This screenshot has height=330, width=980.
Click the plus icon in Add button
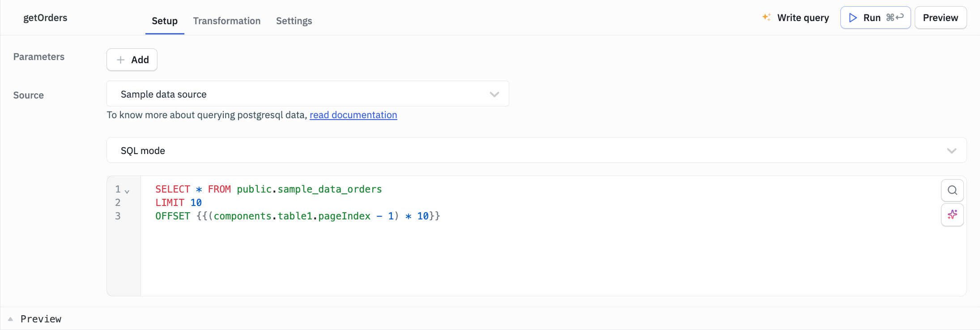click(120, 60)
